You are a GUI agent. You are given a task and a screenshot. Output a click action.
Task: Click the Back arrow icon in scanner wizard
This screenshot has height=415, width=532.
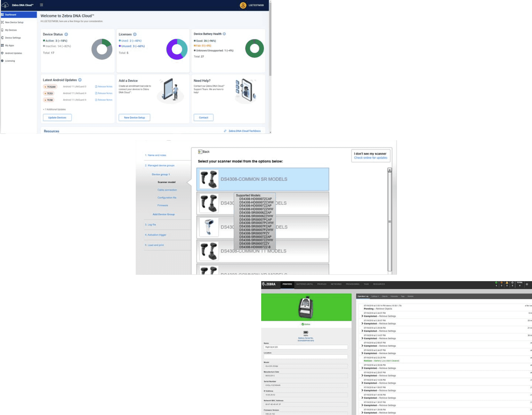click(x=200, y=152)
